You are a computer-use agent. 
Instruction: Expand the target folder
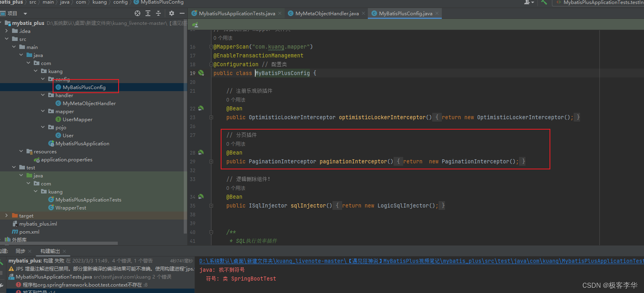pos(6,216)
